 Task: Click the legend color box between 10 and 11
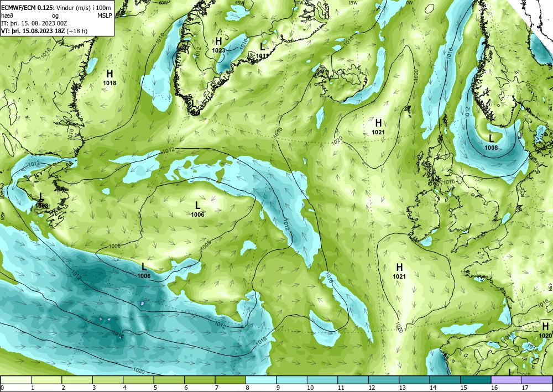pyautogui.click(x=323, y=380)
